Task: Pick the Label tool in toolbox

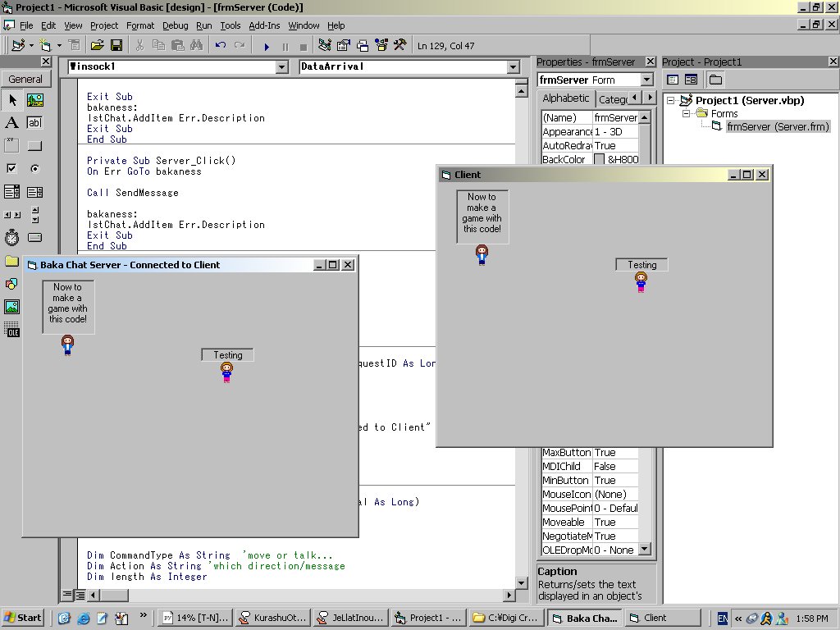Action: coord(12,123)
